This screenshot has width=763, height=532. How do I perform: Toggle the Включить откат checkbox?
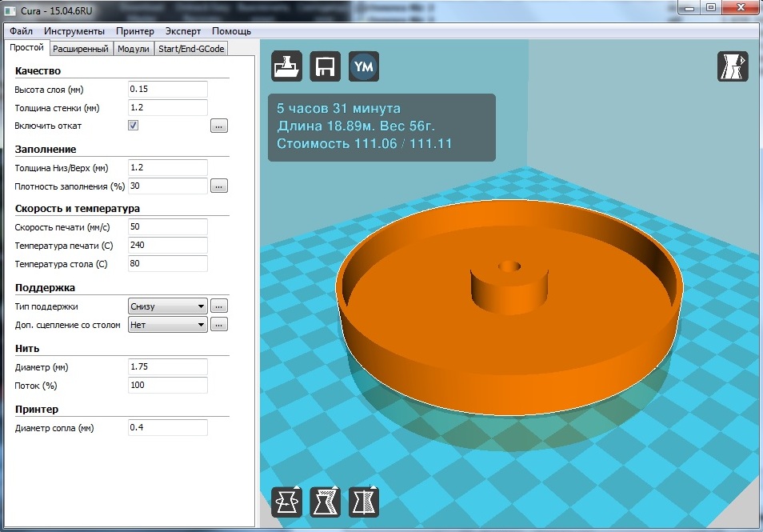coord(134,126)
